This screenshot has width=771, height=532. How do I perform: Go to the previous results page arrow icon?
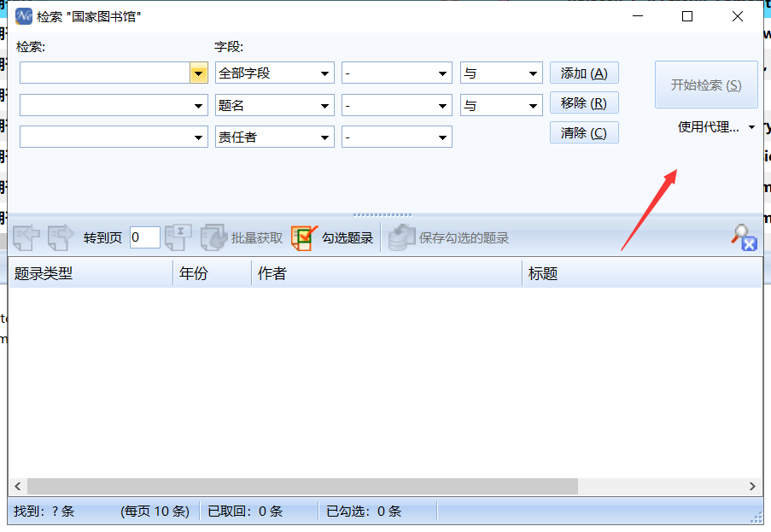pyautogui.click(x=26, y=237)
